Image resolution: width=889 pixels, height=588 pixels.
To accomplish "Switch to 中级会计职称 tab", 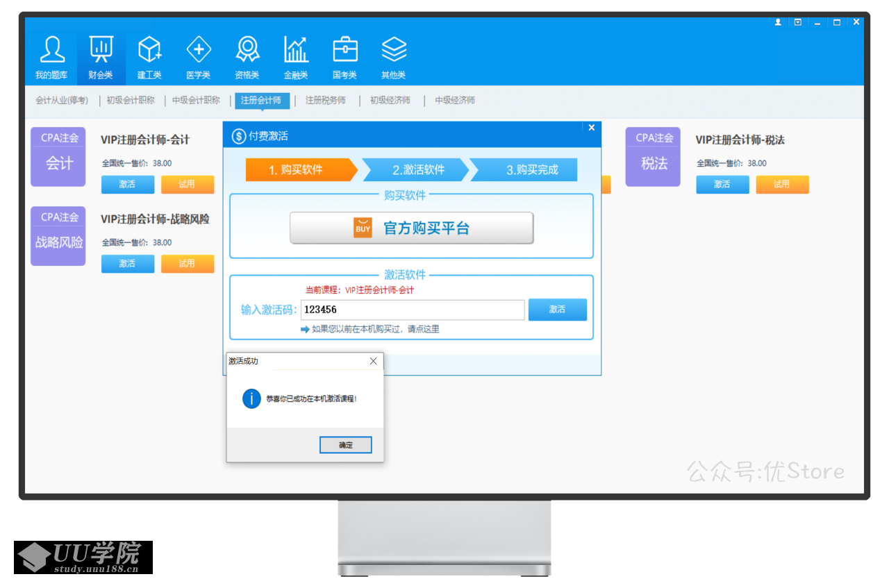I will click(x=196, y=100).
